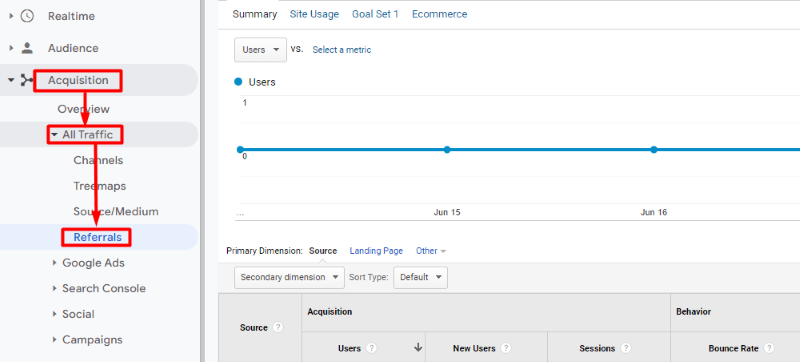Image resolution: width=800 pixels, height=362 pixels.
Task: Open the Secondary dimension dropdown
Action: [289, 278]
